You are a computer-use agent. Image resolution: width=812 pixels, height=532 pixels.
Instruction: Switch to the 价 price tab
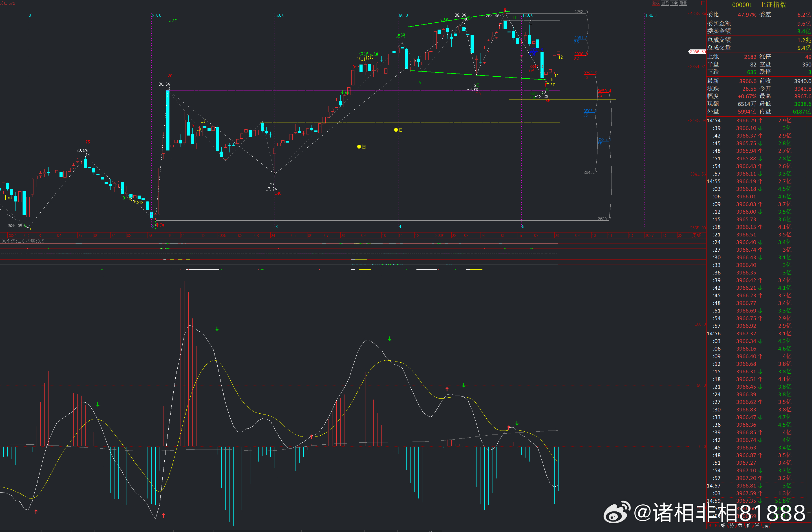click(749, 525)
